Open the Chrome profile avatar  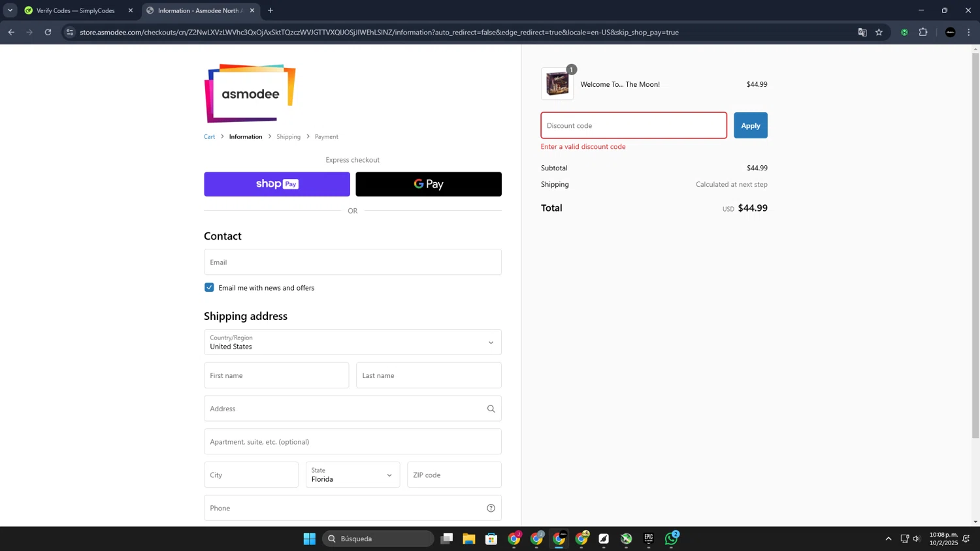click(951, 32)
